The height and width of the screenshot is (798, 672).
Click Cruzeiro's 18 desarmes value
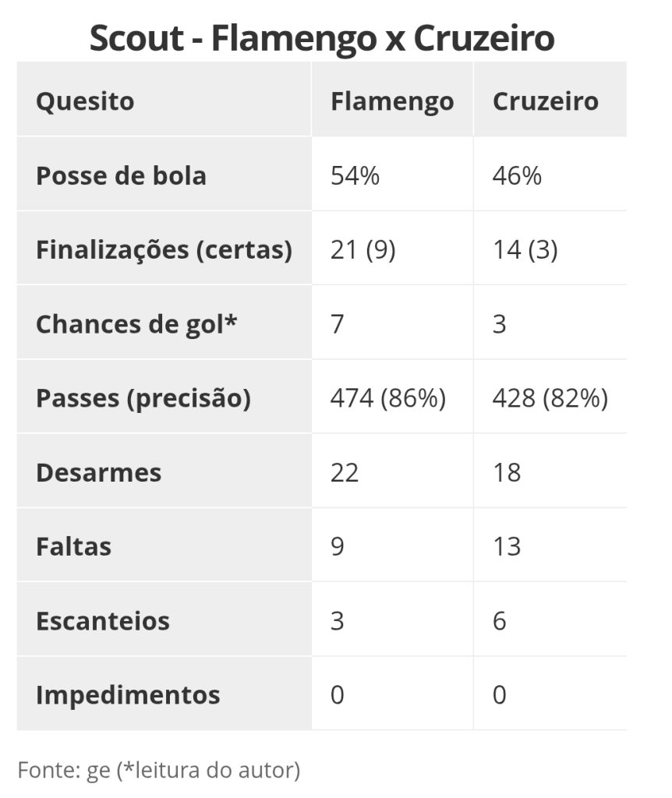click(507, 472)
